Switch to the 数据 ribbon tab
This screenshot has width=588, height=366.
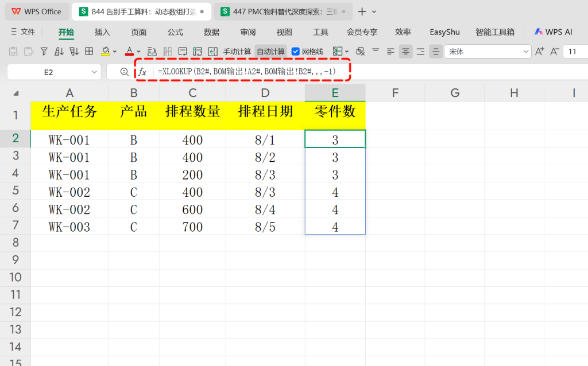pyautogui.click(x=211, y=32)
